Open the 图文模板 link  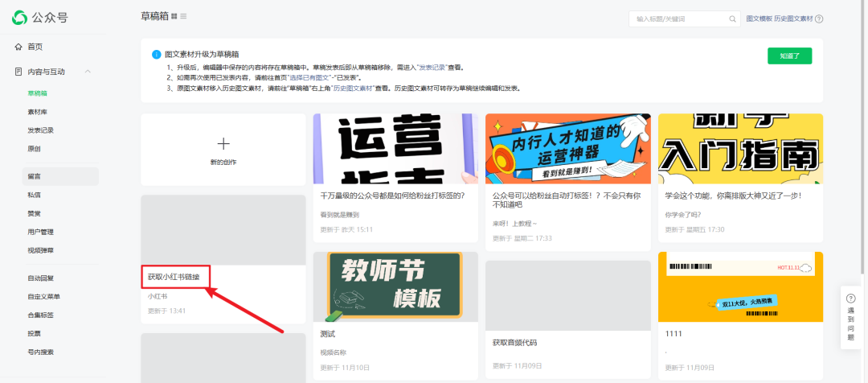[x=759, y=19]
